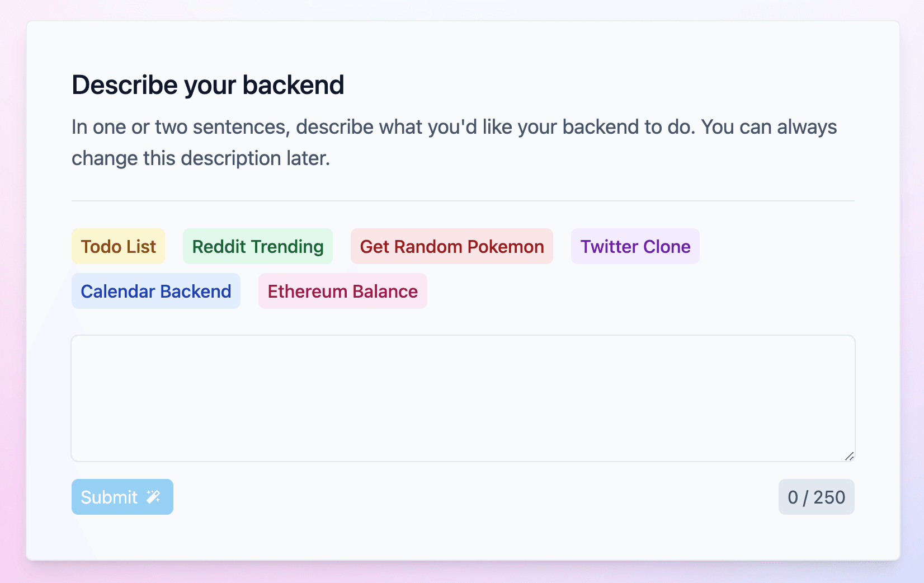Screen dimensions: 924x583
Task: Click the divider line under the description
Action: [x=463, y=200]
